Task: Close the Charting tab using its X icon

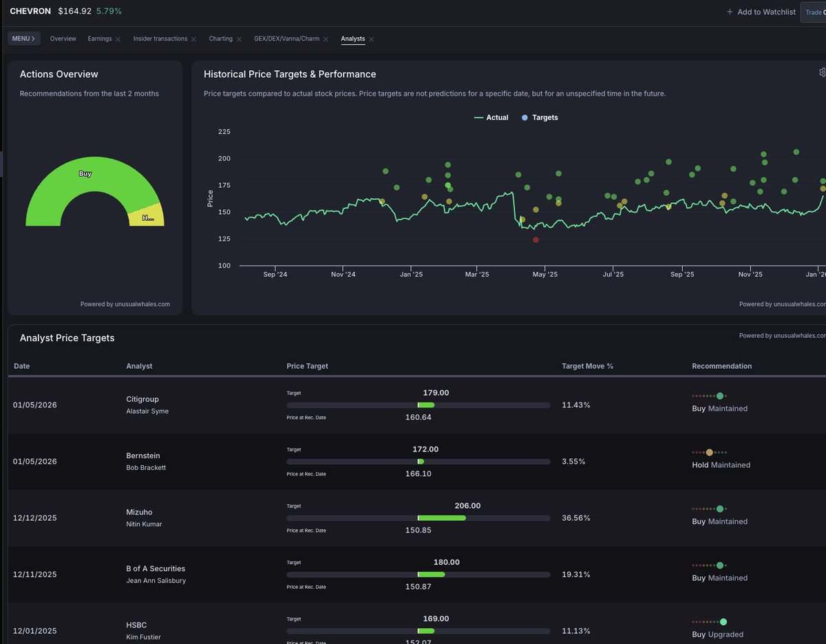Action: click(239, 39)
